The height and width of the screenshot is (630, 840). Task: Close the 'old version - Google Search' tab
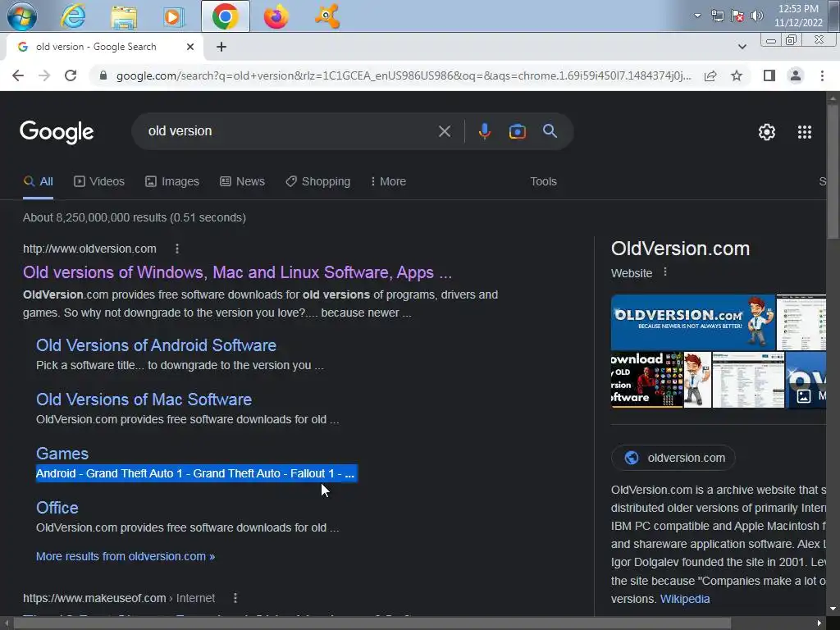(x=190, y=47)
